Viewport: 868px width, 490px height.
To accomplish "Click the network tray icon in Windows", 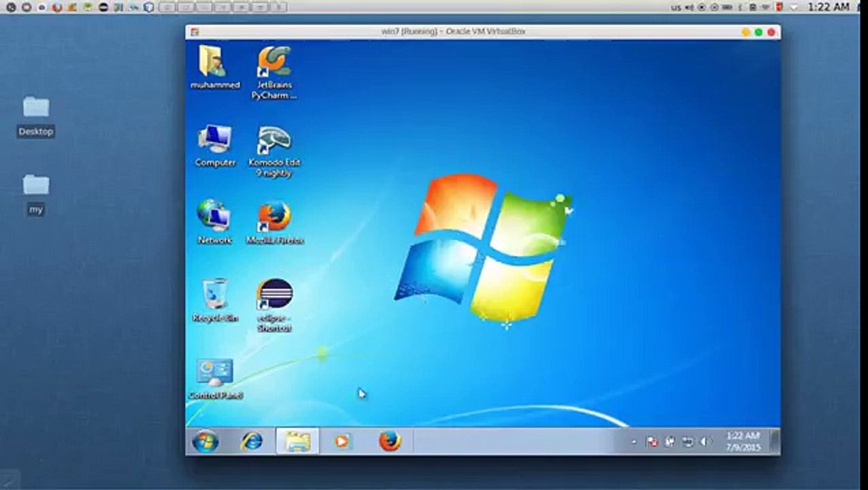I will click(x=688, y=442).
